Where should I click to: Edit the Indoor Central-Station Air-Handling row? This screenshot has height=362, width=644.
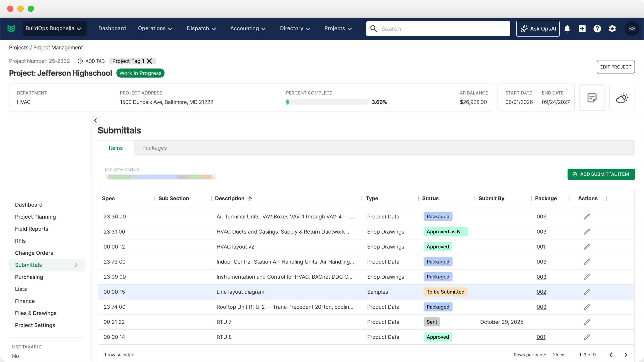click(587, 262)
